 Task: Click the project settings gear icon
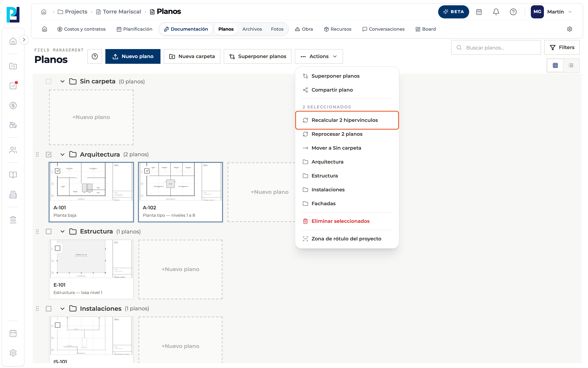coord(570,29)
